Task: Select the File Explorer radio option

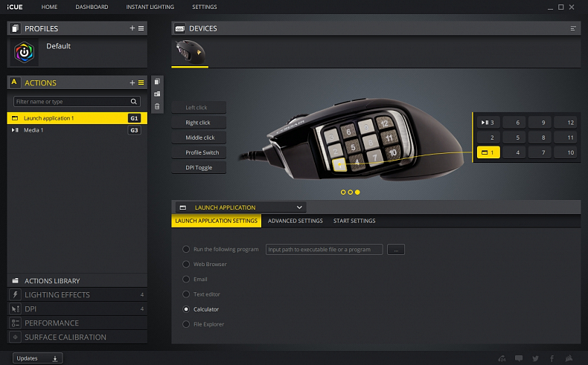Action: click(x=186, y=324)
